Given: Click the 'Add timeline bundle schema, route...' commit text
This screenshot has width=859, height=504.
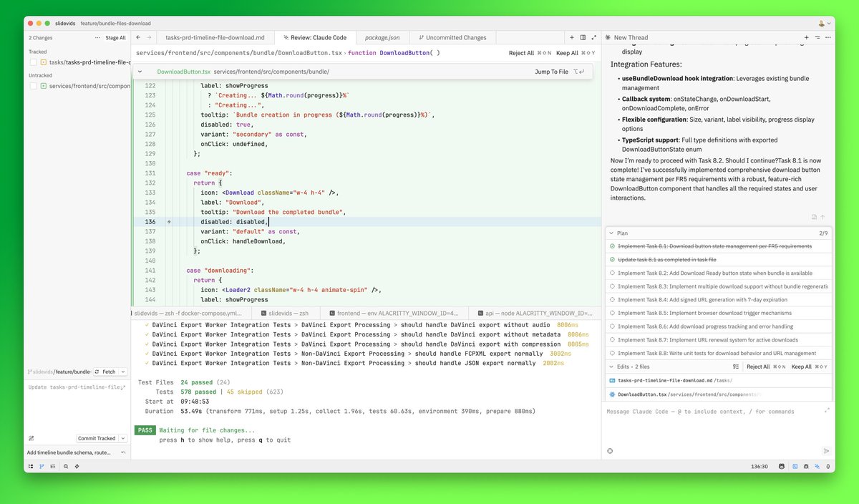Looking at the screenshot, I should (x=69, y=452).
